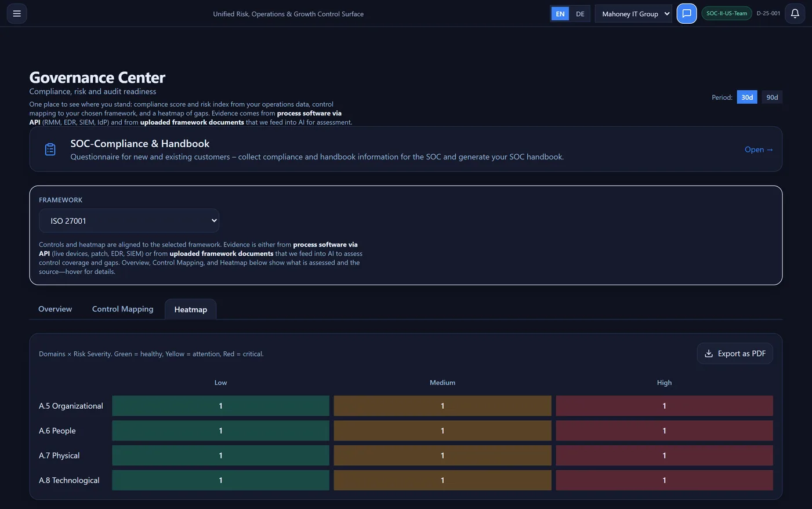The image size is (812, 509).
Task: Switch to the Control Mapping tab
Action: tap(122, 309)
